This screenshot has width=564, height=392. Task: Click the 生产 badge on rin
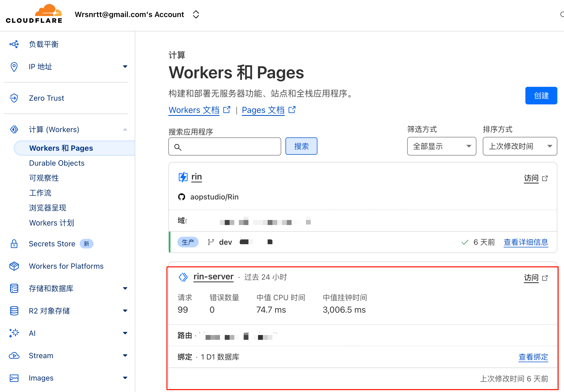(188, 242)
